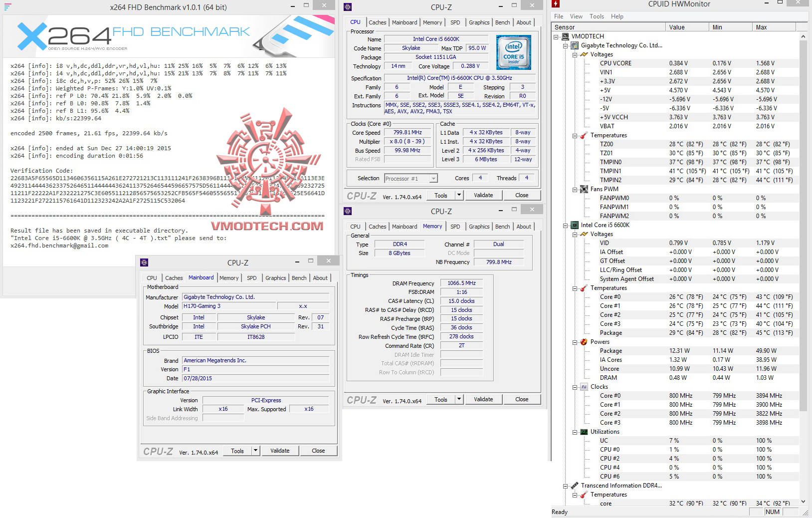Click the HWMonitor scrollbar up arrow
The height and width of the screenshot is (518, 812).
(803, 36)
